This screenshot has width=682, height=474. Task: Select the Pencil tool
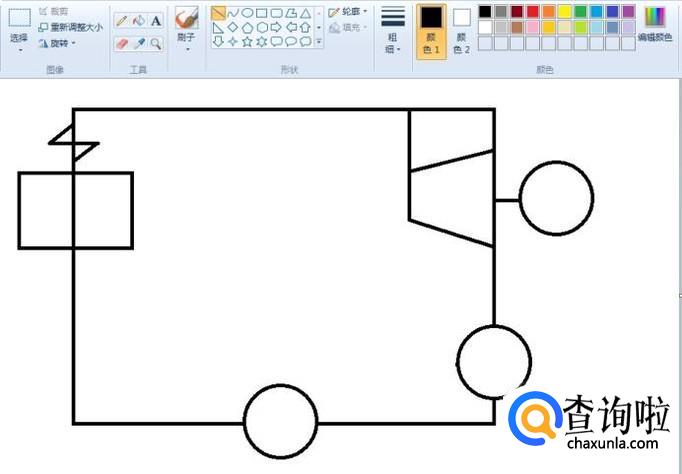click(121, 20)
